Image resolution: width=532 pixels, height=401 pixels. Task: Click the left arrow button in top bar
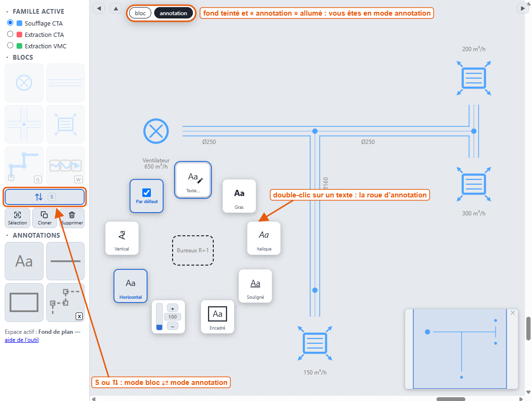click(99, 8)
